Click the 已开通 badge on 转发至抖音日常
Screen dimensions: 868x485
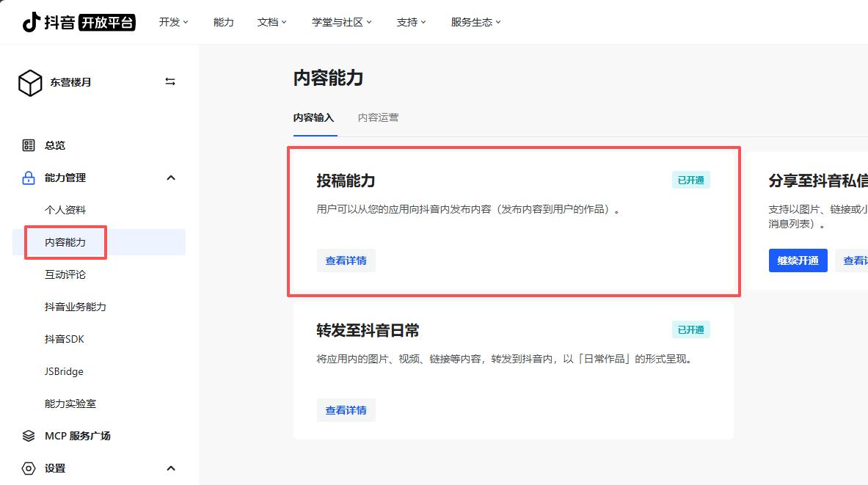(691, 329)
